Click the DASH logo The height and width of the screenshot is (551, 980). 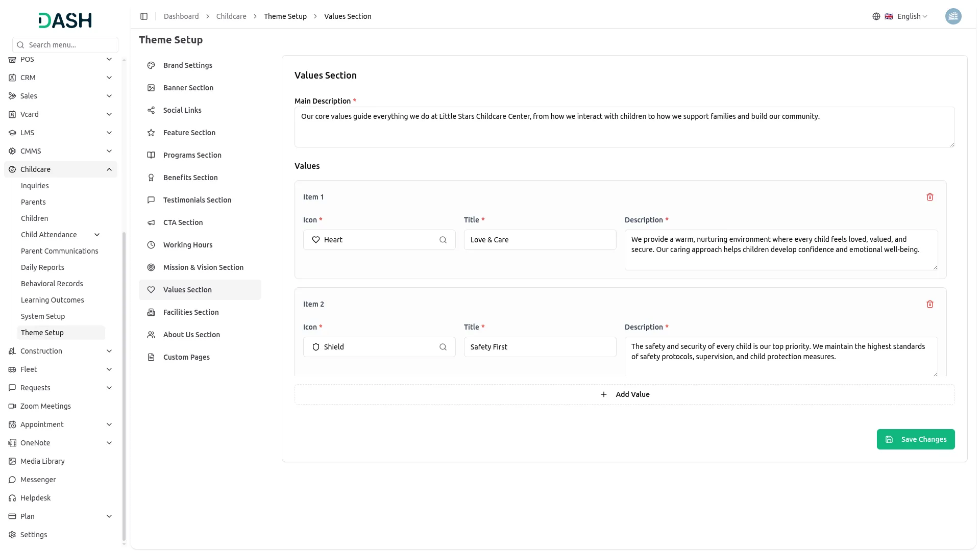[65, 20]
